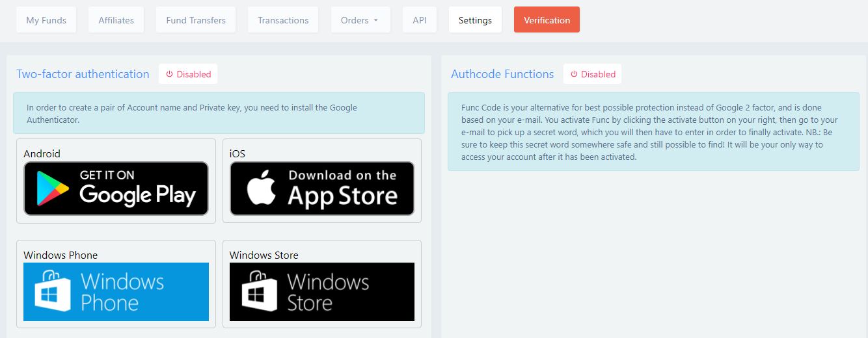
Task: Click Authcode Functions Disabled status button
Action: (593, 74)
